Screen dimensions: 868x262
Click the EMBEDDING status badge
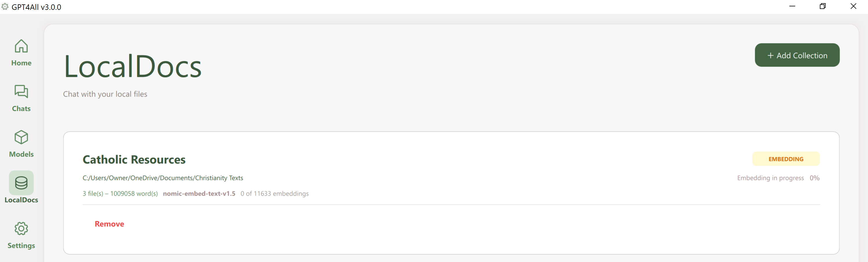(786, 159)
